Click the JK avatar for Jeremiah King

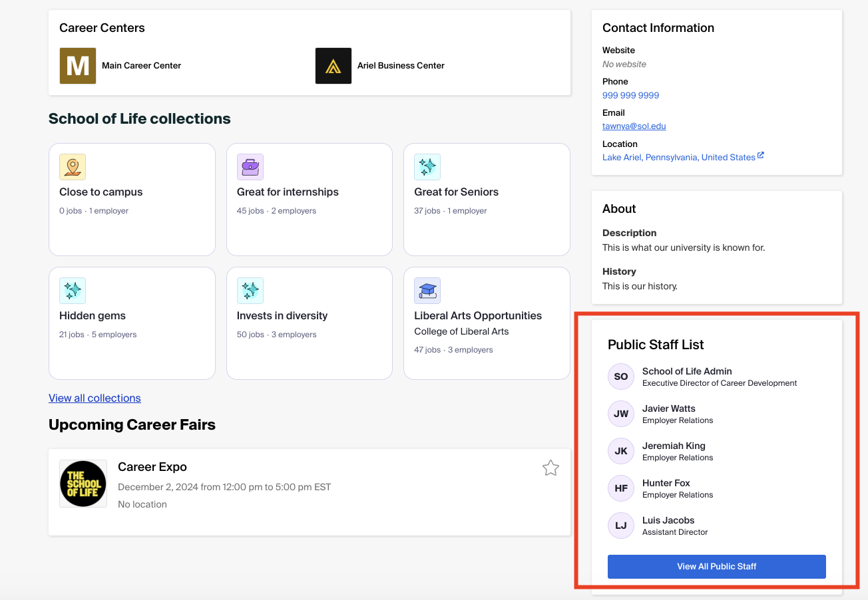621,451
